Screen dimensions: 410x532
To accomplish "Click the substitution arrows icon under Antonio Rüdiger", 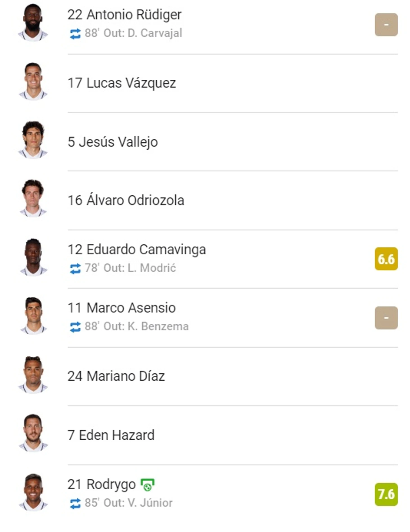I will point(75,34).
